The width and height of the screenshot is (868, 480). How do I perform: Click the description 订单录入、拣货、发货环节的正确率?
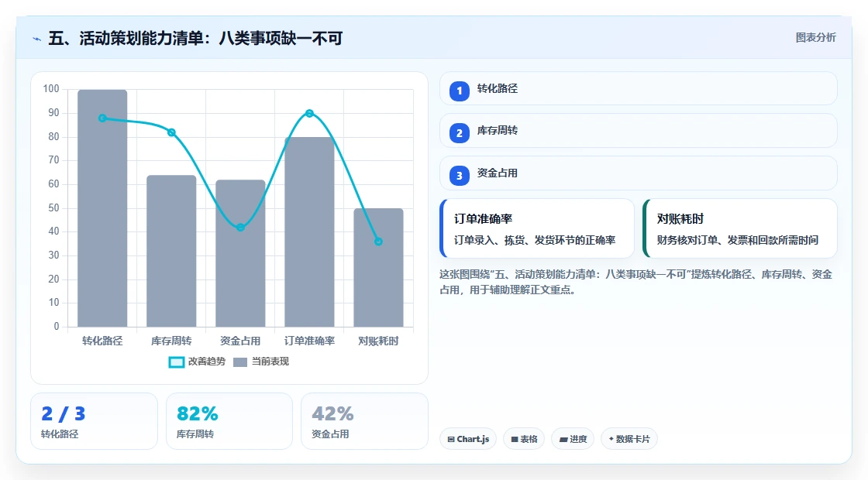(x=535, y=240)
